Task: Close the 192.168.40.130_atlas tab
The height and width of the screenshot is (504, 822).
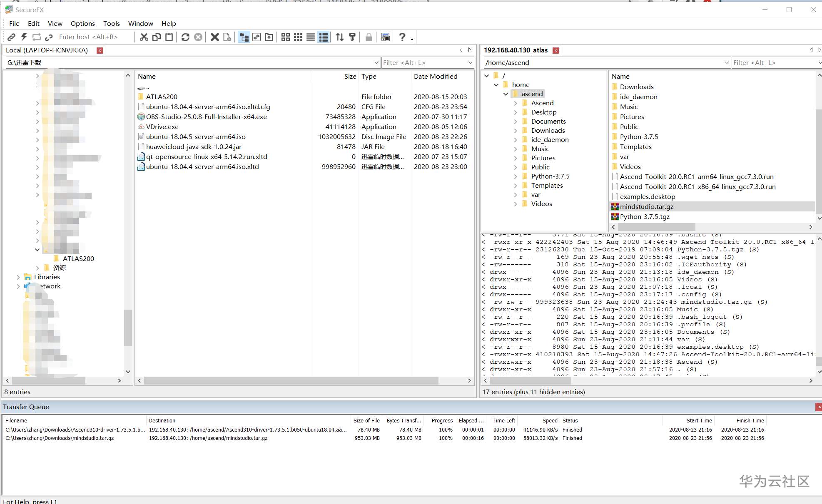Action: [x=555, y=50]
